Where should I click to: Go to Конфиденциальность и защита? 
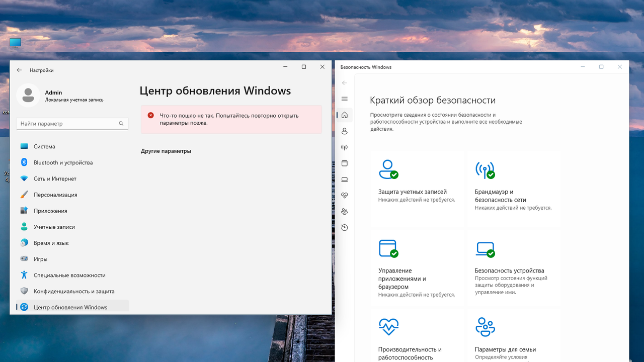pyautogui.click(x=72, y=291)
